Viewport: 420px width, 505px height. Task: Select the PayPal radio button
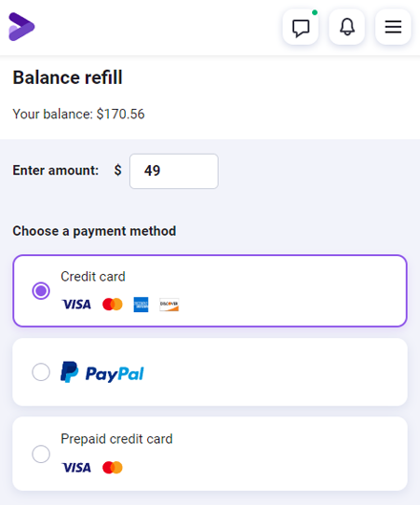point(41,372)
